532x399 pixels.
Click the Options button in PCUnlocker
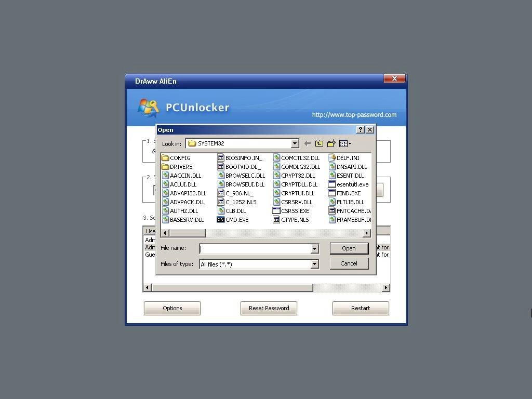point(172,308)
